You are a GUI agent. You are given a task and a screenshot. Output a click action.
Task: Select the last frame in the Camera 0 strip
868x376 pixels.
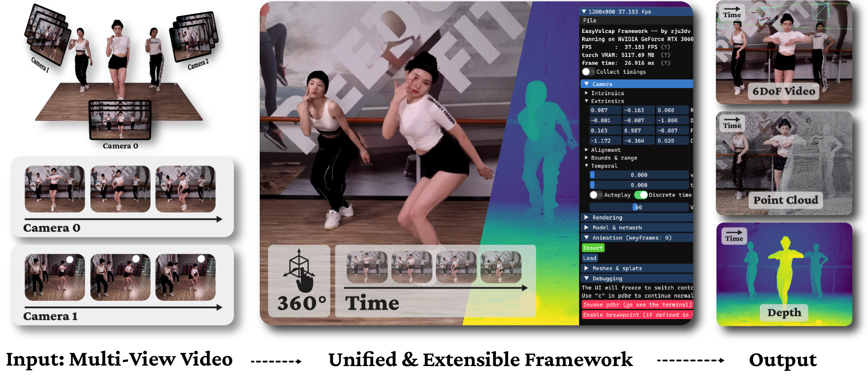[x=186, y=189]
